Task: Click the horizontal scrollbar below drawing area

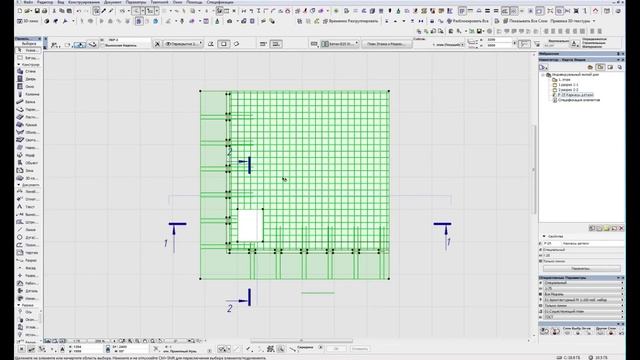Action: 301,340
